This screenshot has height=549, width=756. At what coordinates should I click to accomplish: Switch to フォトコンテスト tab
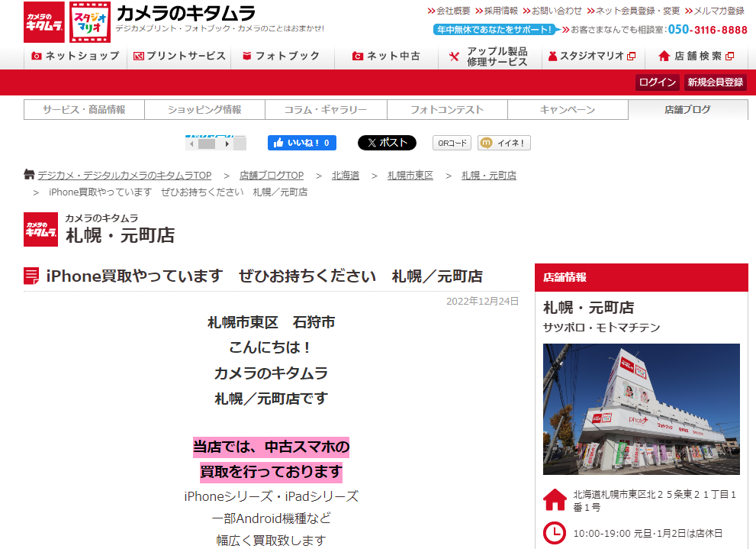click(x=448, y=110)
